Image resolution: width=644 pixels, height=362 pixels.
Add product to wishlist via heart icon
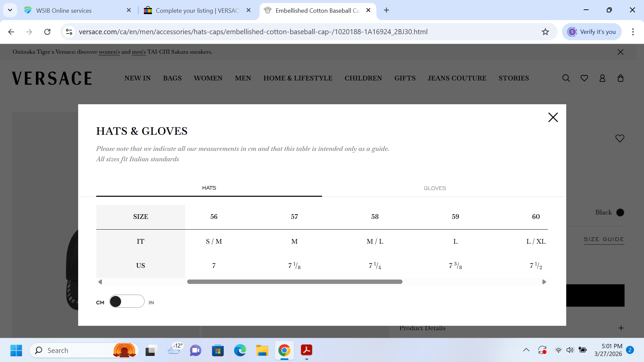[x=620, y=138]
